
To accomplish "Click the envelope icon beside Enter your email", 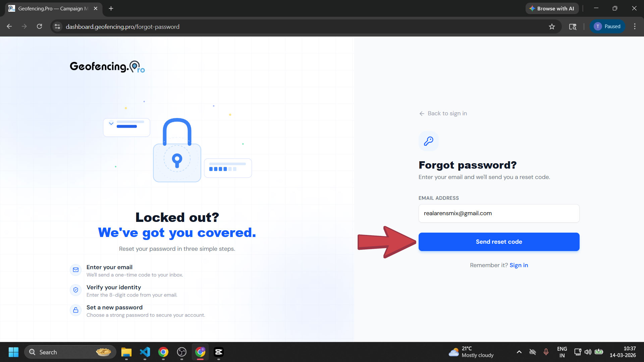I will pyautogui.click(x=76, y=270).
